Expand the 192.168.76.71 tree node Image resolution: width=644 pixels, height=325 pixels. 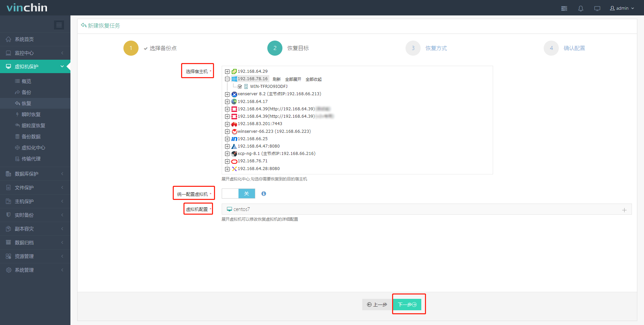[x=227, y=161]
